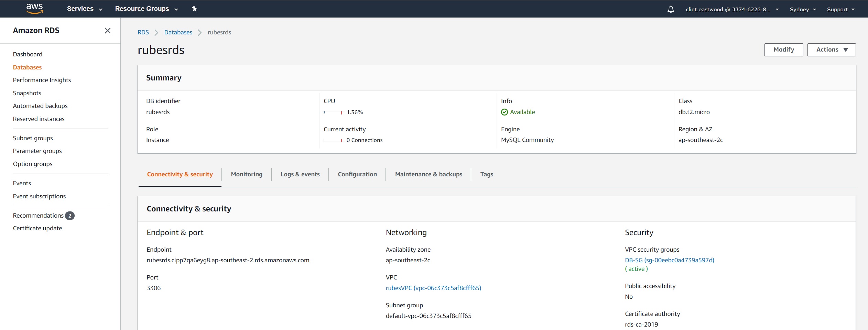Open the rubesVPC link

(x=433, y=288)
